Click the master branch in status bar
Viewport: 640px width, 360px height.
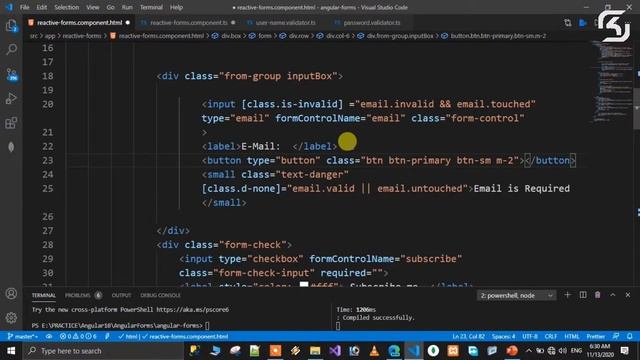point(22,337)
